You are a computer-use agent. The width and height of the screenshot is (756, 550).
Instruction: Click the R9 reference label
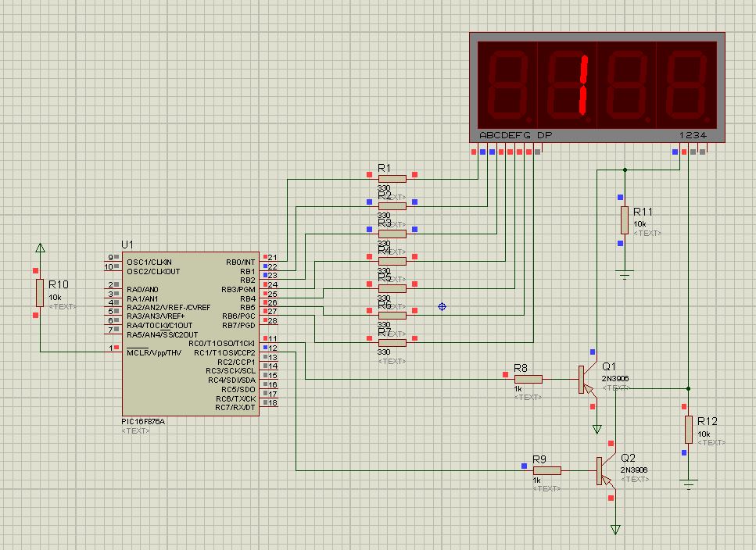(539, 459)
